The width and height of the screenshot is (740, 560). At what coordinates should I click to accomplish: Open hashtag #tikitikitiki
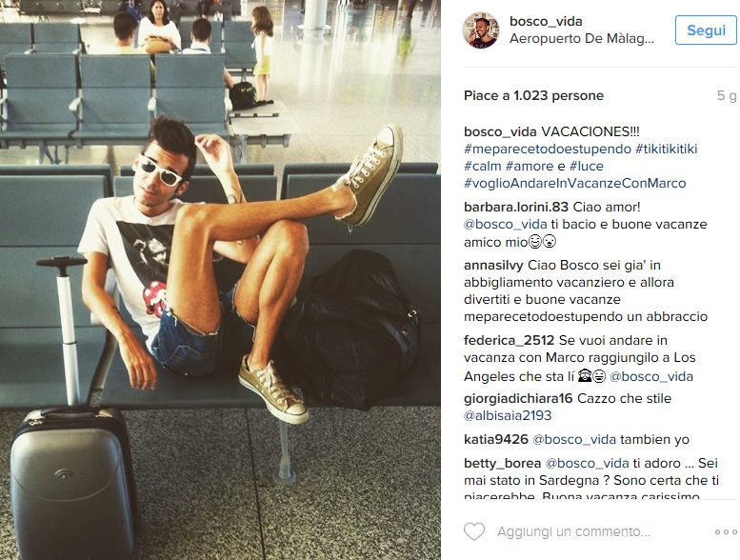coord(667,150)
